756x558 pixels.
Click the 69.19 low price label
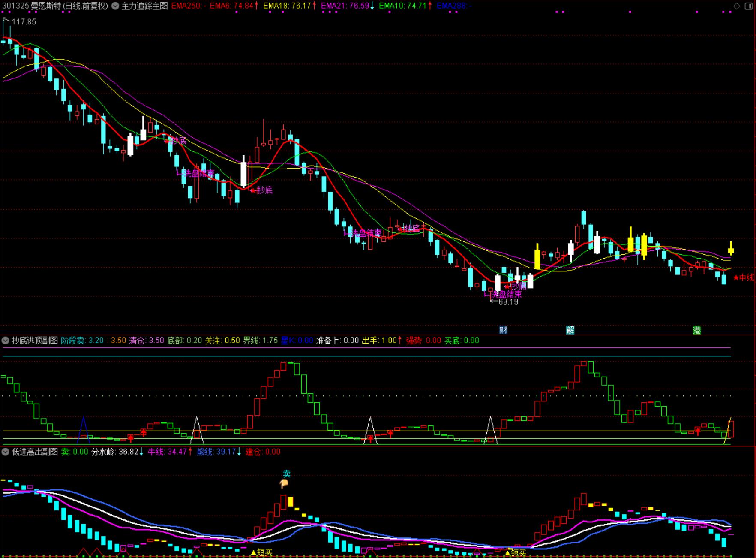pyautogui.click(x=508, y=302)
